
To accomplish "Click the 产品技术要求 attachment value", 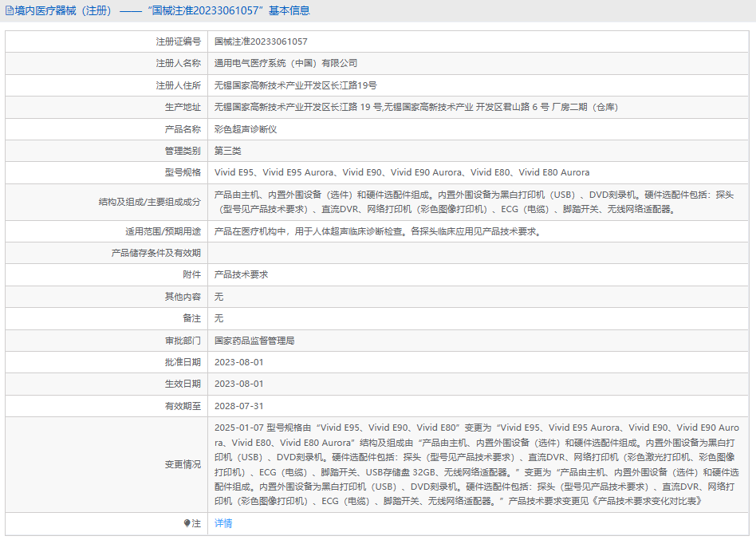I will 241,274.
